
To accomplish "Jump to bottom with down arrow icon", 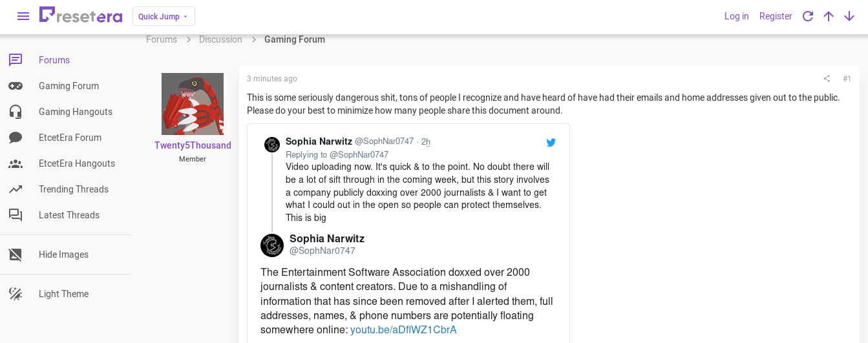I will click(849, 16).
